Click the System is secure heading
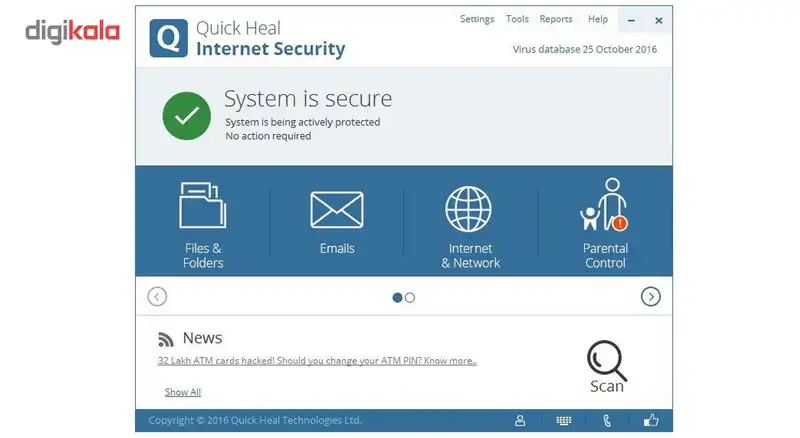The height and width of the screenshot is (438, 800). [308, 99]
